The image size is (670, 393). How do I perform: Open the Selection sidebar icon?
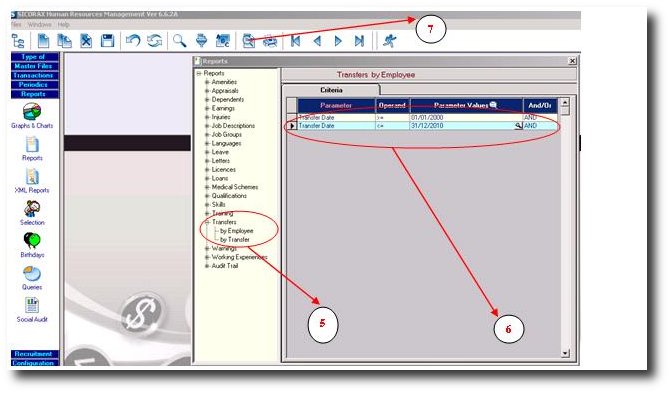coord(32,209)
